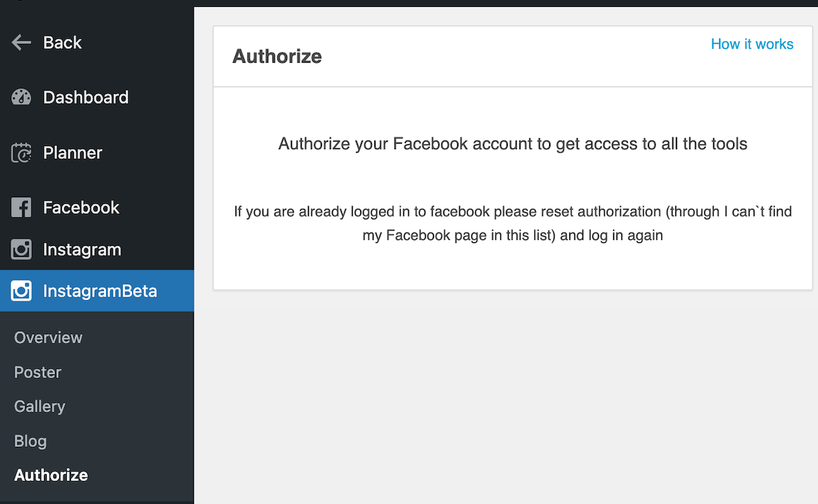The image size is (818, 504).
Task: Click the Dashboard gauge icon
Action: (x=22, y=97)
